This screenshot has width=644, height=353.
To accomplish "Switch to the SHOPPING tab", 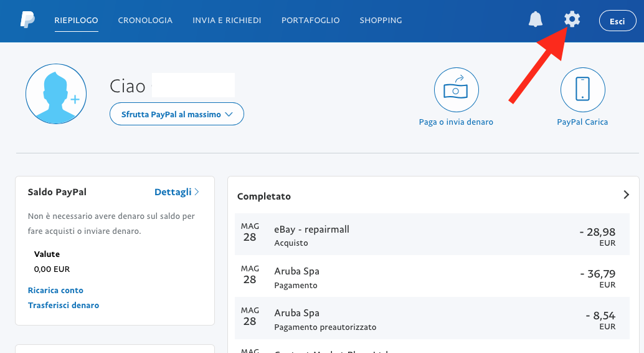I will [x=381, y=20].
